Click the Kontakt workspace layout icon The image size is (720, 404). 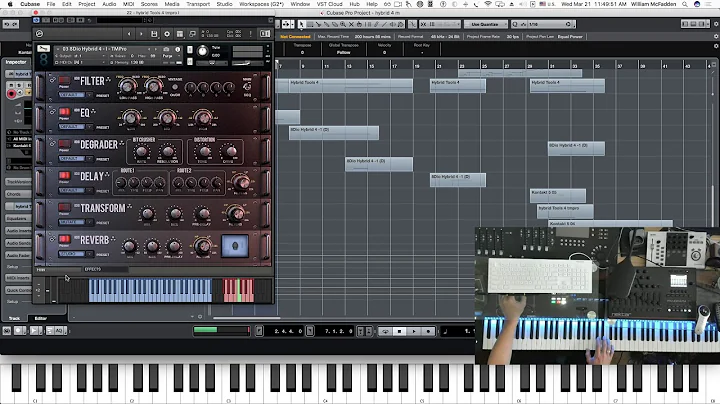point(180,34)
